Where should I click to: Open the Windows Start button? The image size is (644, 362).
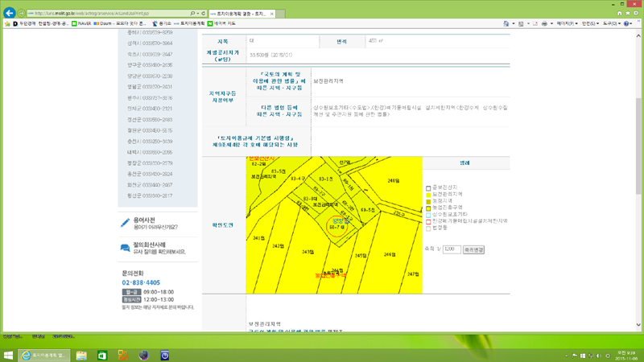tap(8, 356)
